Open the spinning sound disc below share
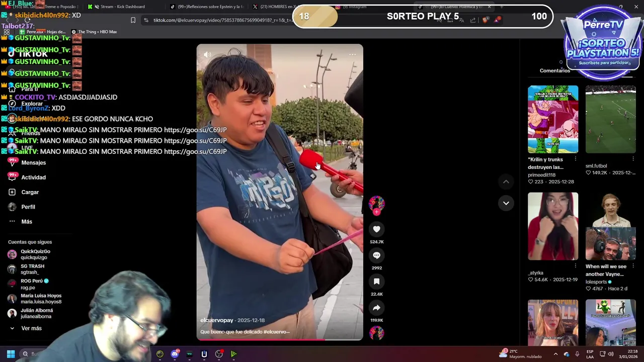 pos(376,333)
